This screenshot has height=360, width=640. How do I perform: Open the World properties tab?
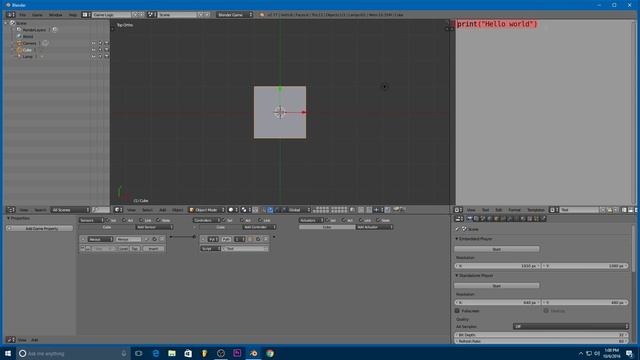click(x=489, y=219)
